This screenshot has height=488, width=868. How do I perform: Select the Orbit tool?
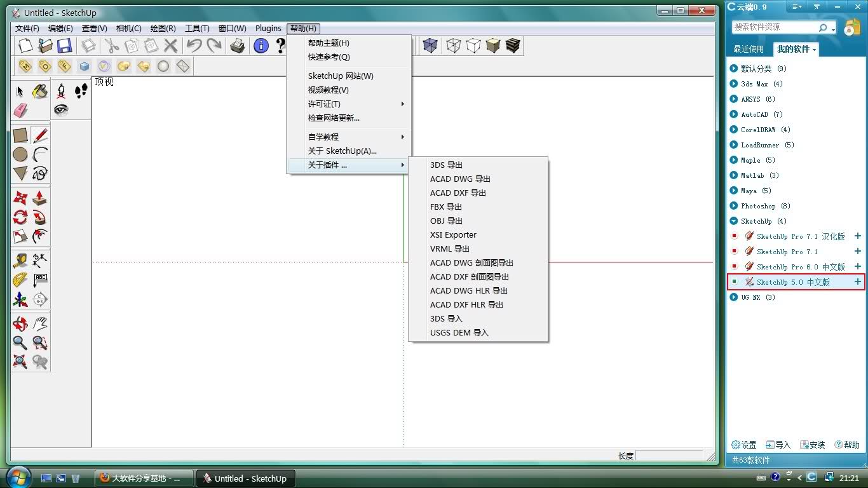(20, 324)
